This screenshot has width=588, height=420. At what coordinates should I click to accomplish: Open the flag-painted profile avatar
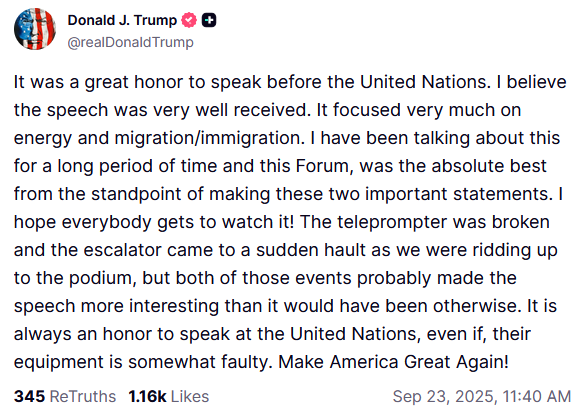(35, 29)
